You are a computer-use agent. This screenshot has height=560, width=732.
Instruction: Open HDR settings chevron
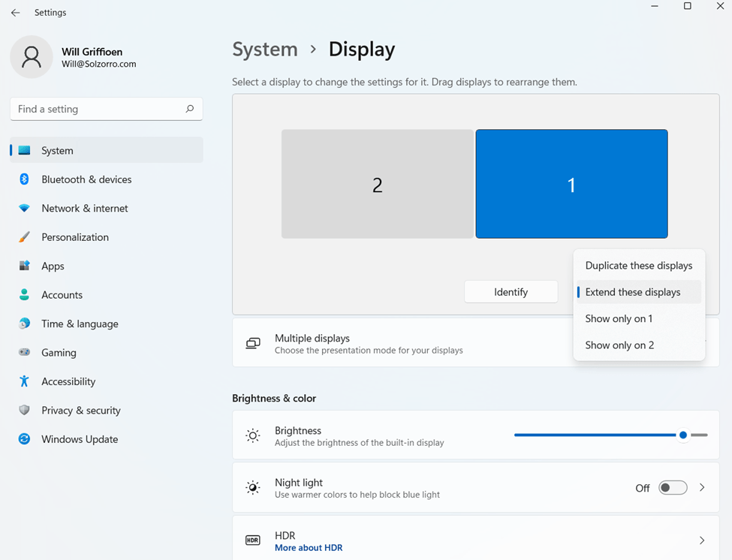pyautogui.click(x=702, y=540)
